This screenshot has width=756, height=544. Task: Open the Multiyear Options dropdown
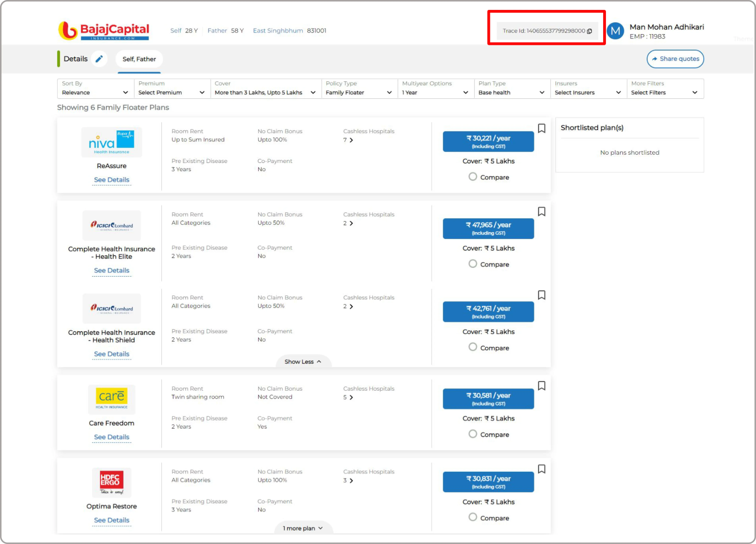tap(436, 89)
